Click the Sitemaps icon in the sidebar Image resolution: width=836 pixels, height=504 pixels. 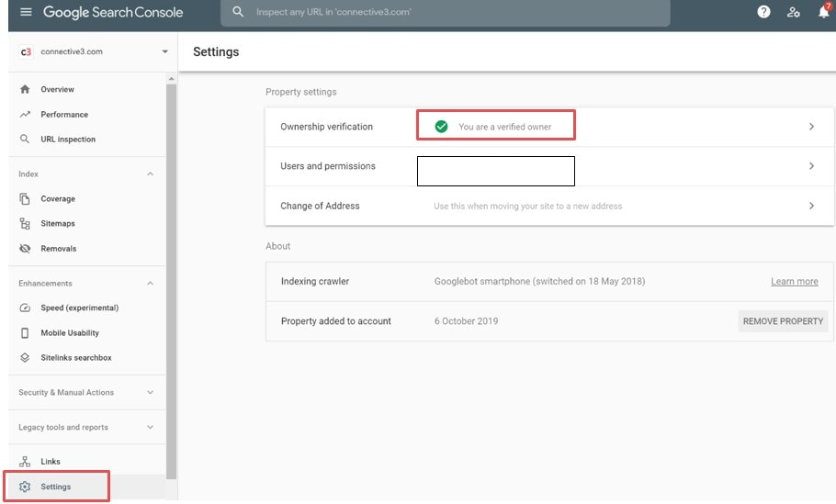(x=25, y=224)
